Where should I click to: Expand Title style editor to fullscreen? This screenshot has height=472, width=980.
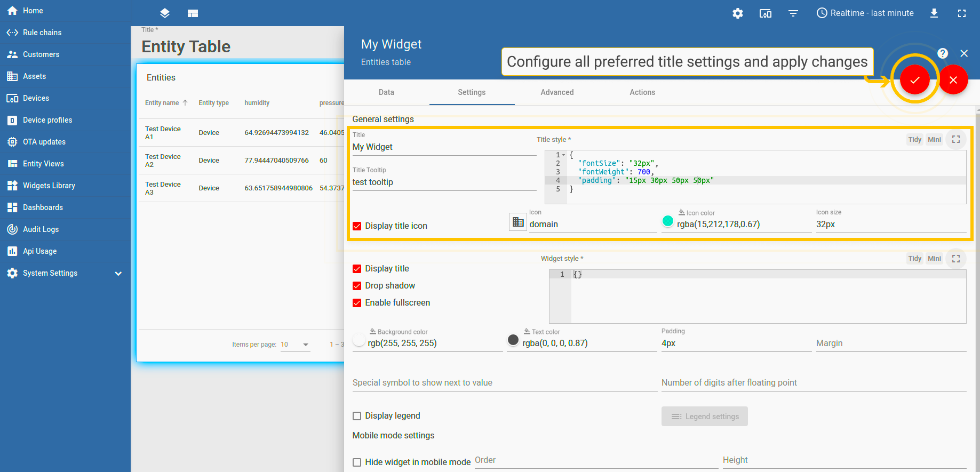click(955, 140)
